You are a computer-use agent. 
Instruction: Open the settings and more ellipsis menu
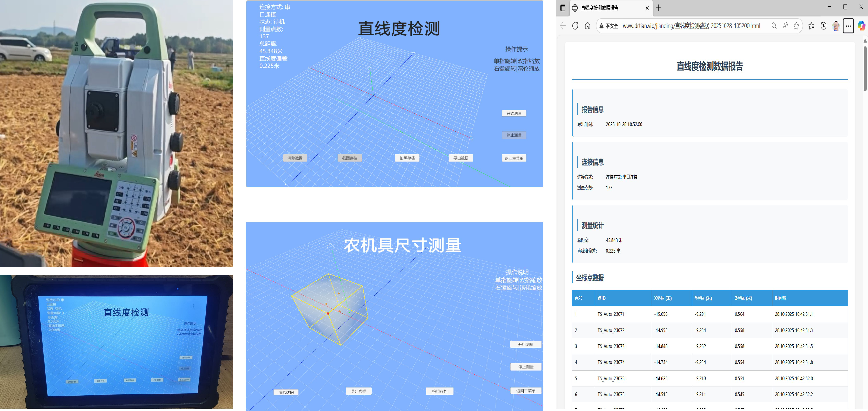tap(848, 26)
